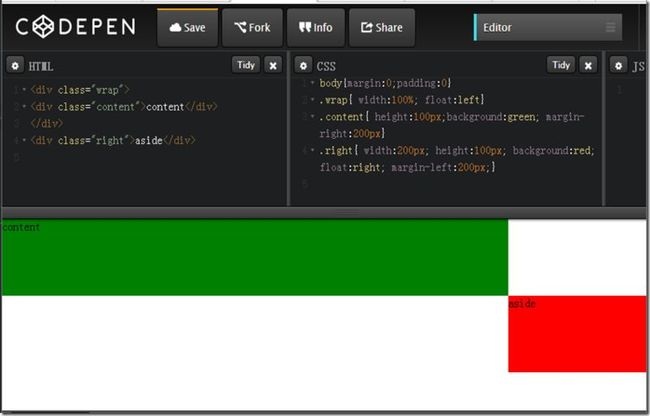
Task: Tidy the CSS code
Action: tap(561, 65)
